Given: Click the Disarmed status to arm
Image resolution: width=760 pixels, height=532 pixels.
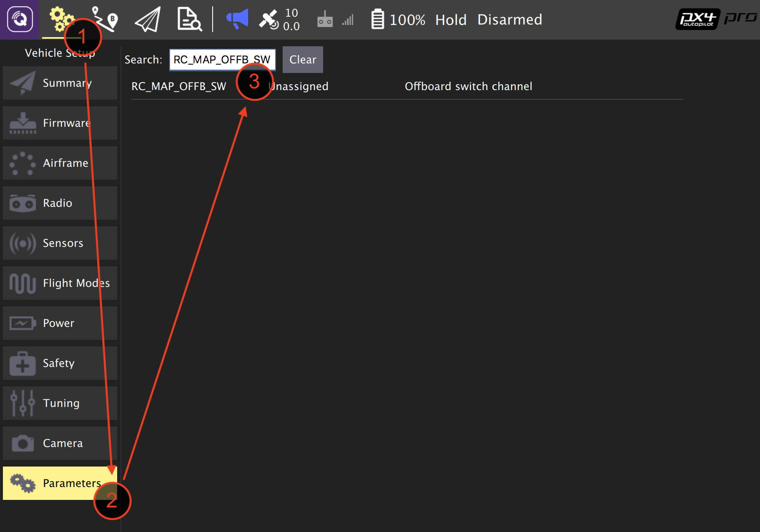Looking at the screenshot, I should [x=509, y=20].
